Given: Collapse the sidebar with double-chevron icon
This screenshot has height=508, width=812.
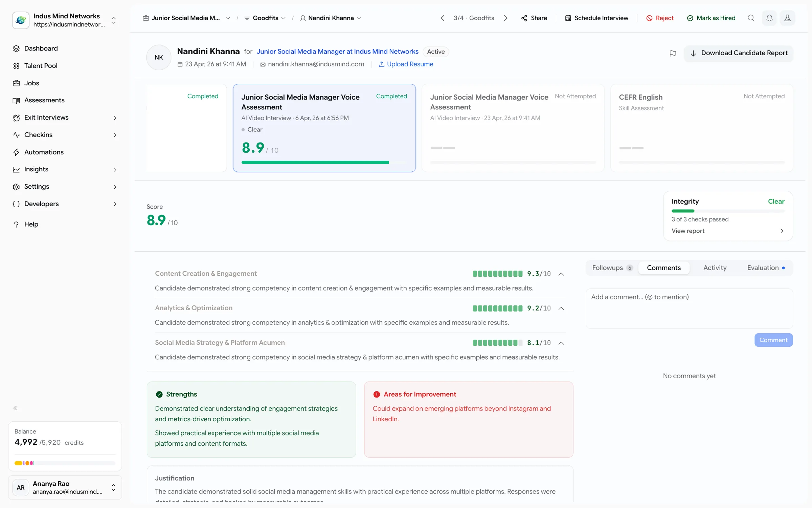Looking at the screenshot, I should point(16,408).
